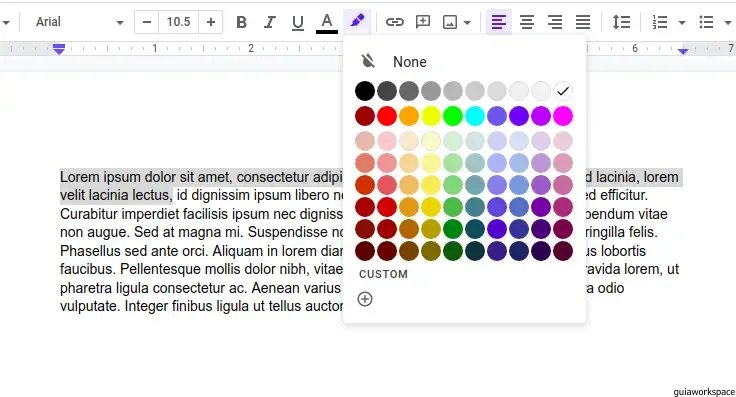Click the CUSTOM label in color menu
736x397 pixels.
[x=383, y=274]
